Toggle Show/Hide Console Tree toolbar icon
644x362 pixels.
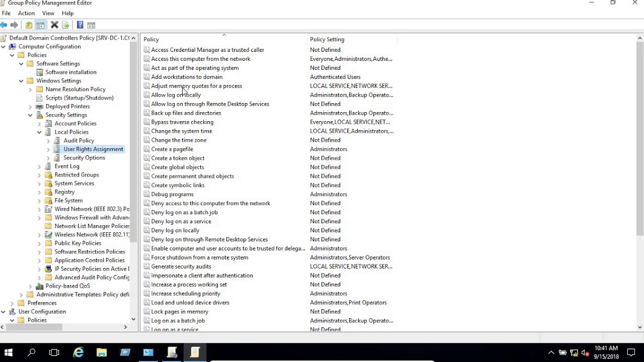[x=40, y=25]
